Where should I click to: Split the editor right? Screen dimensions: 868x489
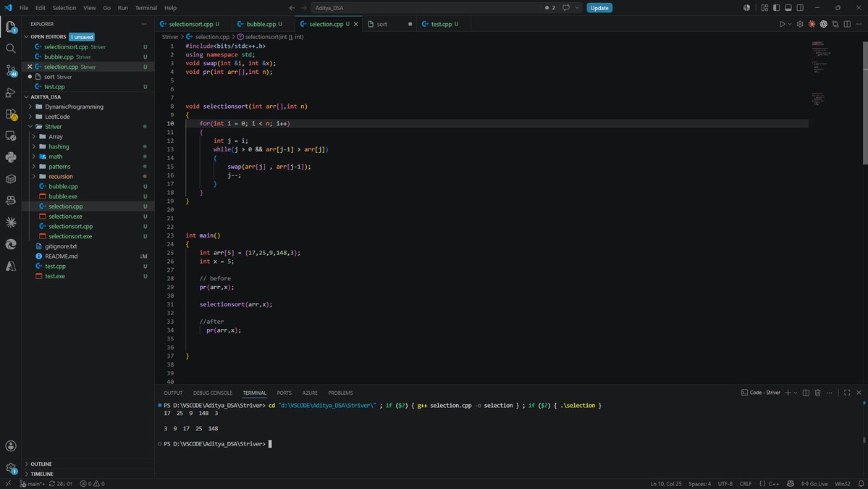(847, 25)
